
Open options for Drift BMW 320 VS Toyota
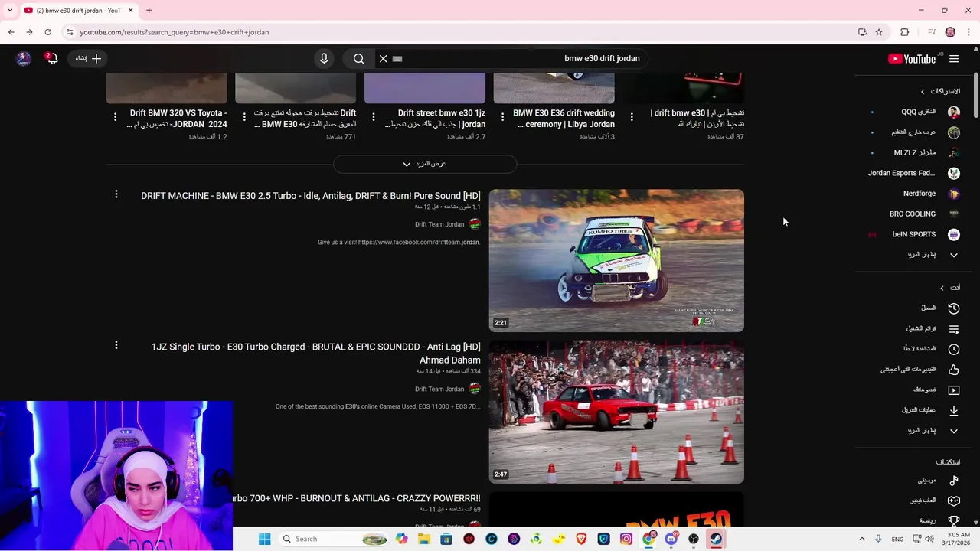click(115, 117)
